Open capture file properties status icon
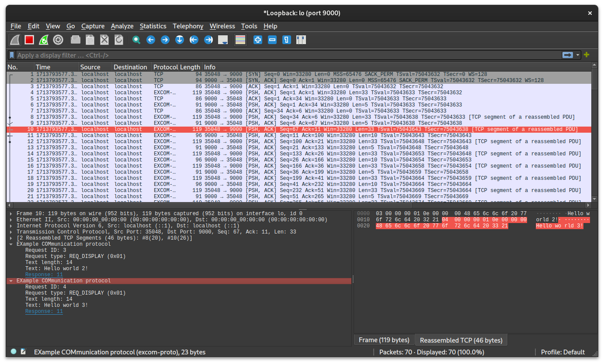The image size is (604, 364). point(24,351)
